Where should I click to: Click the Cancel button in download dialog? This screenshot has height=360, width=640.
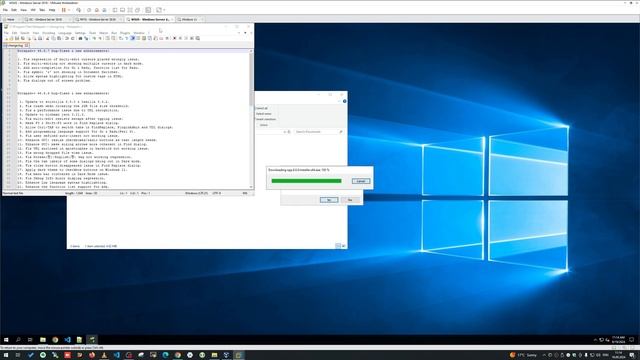tap(361, 181)
